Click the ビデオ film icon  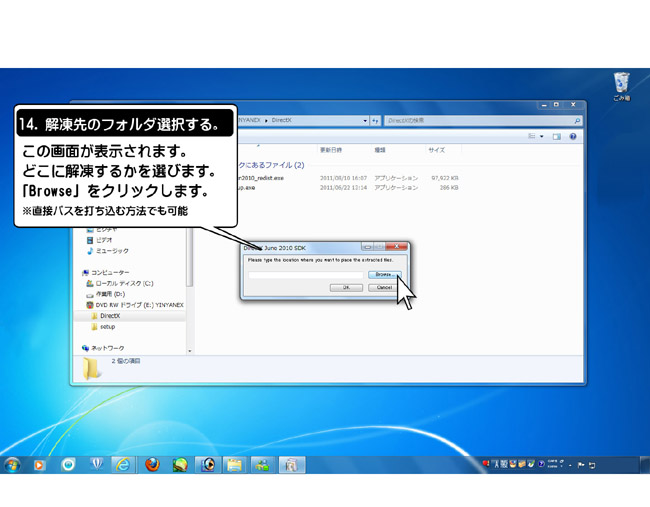coord(90,240)
